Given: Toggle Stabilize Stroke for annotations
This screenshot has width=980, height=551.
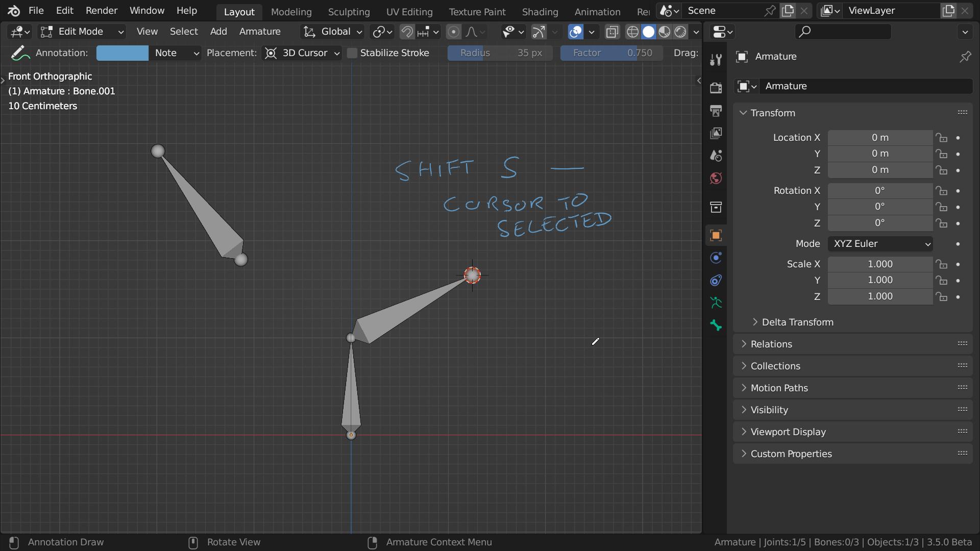Looking at the screenshot, I should (x=353, y=53).
